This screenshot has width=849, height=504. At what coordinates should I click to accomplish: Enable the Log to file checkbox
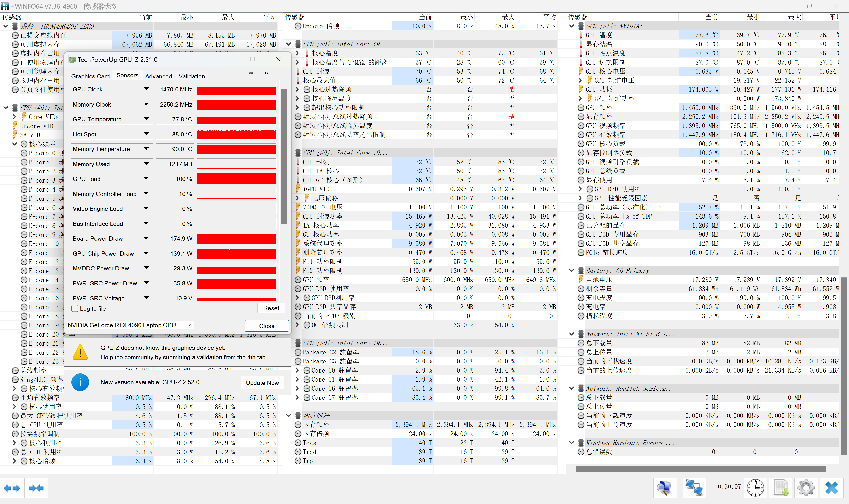click(x=75, y=308)
